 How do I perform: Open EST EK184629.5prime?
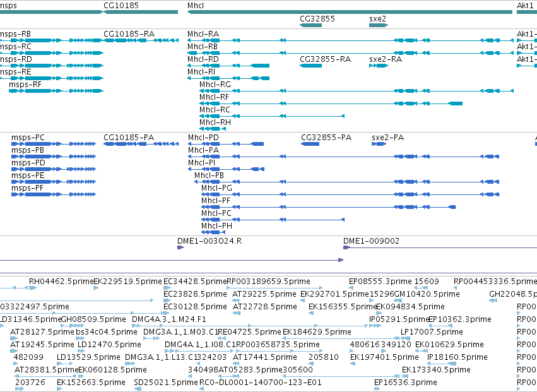pyautogui.click(x=317, y=332)
